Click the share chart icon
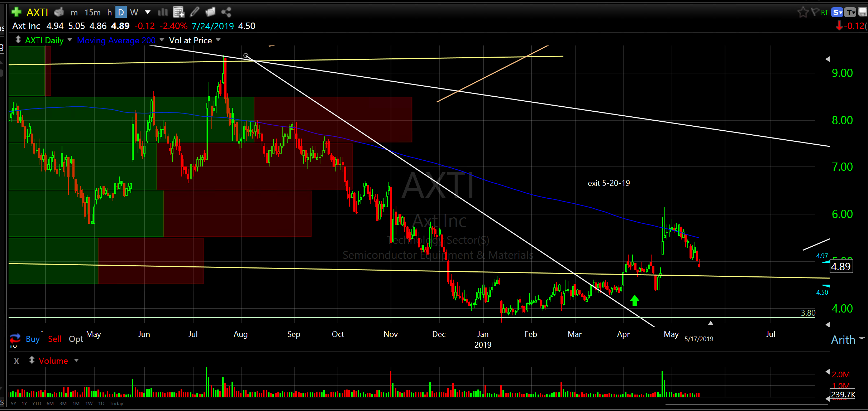This screenshot has height=411, width=868. tap(226, 12)
